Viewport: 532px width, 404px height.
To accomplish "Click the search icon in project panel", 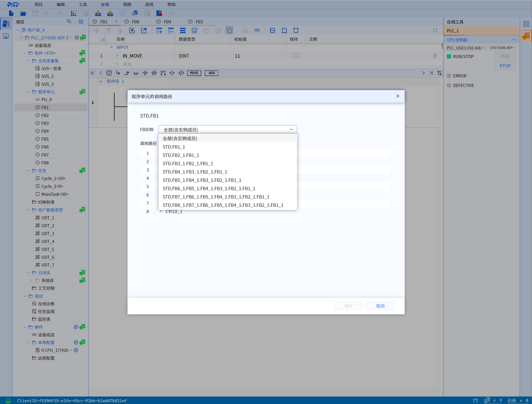I will pos(69,22).
